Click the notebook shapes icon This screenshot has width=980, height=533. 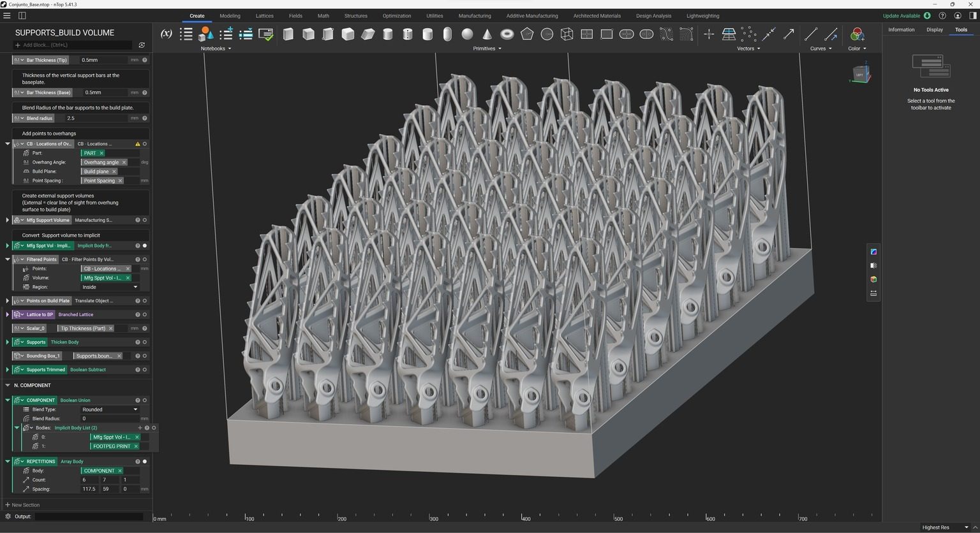pyautogui.click(x=206, y=34)
